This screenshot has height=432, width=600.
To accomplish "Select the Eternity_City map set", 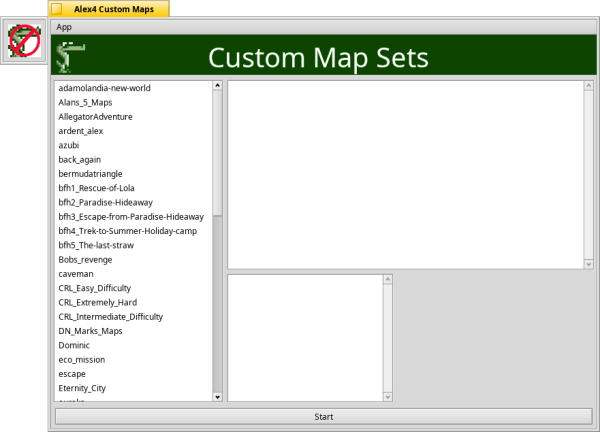I will click(82, 388).
